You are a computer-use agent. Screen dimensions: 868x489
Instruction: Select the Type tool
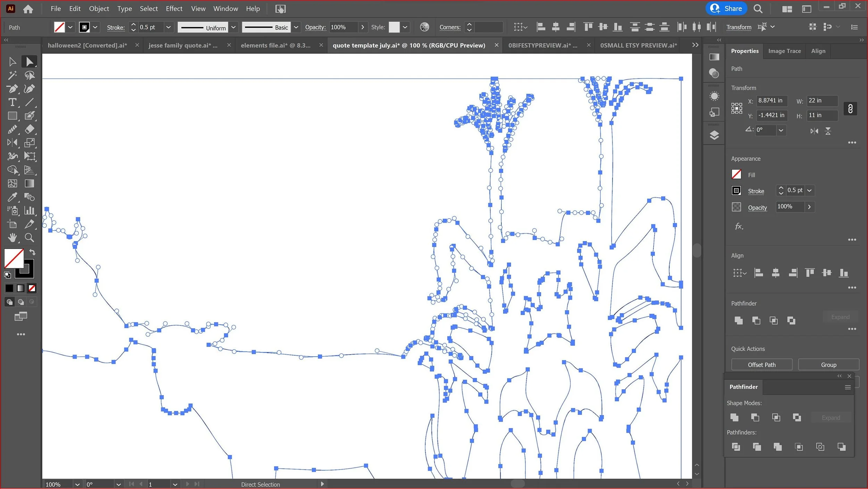12,102
